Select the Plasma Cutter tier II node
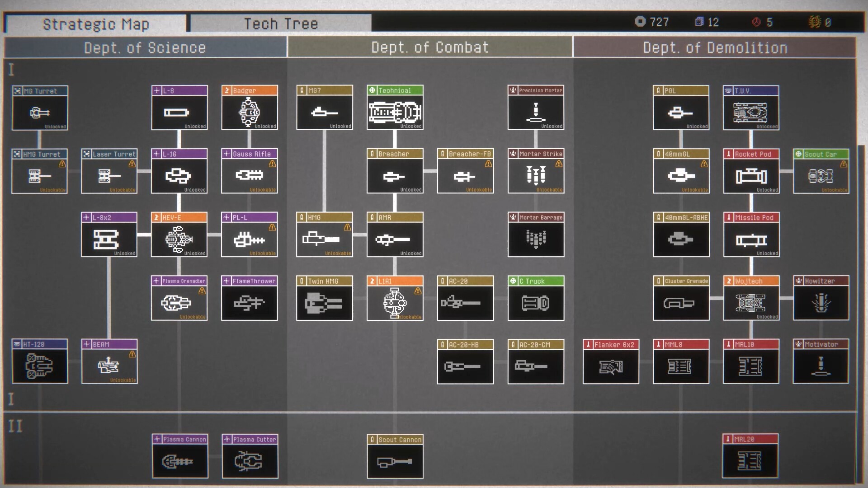Image resolution: width=868 pixels, height=488 pixels. pyautogui.click(x=250, y=456)
